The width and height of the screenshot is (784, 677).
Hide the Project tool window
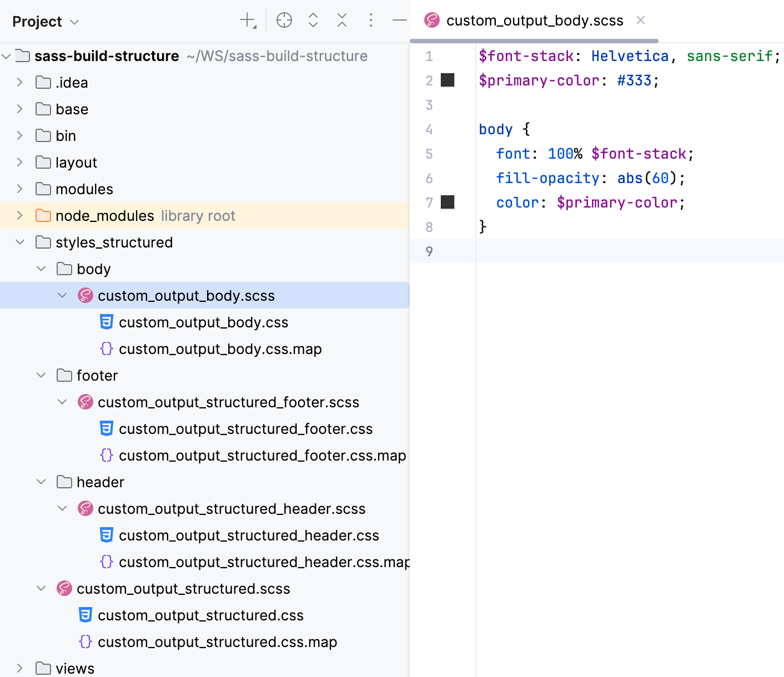coord(399,21)
